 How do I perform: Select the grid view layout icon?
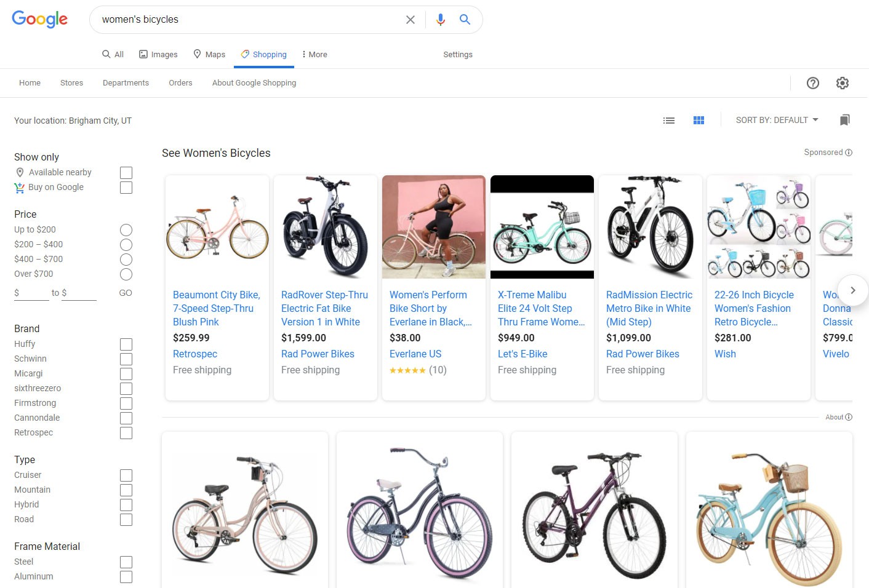pyautogui.click(x=699, y=121)
